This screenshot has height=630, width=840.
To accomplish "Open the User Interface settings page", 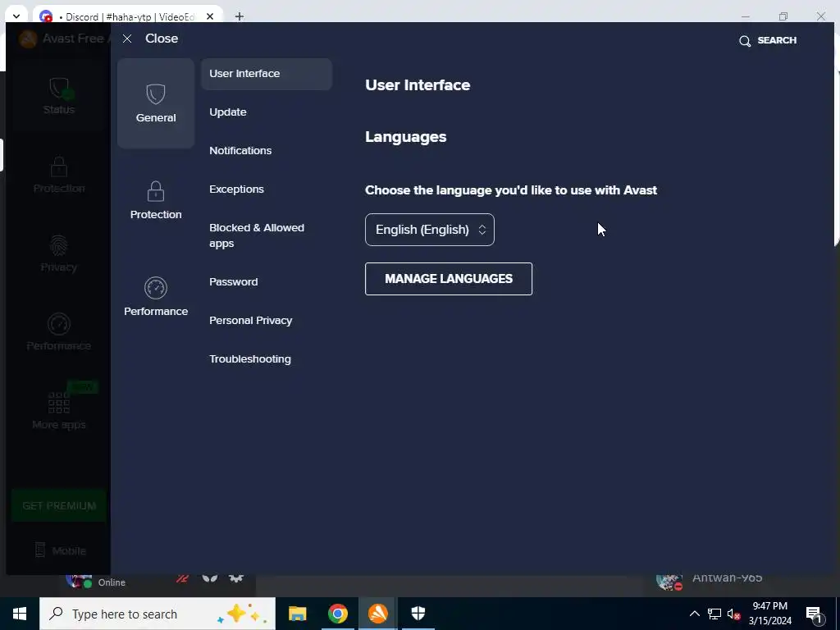I will [x=267, y=74].
